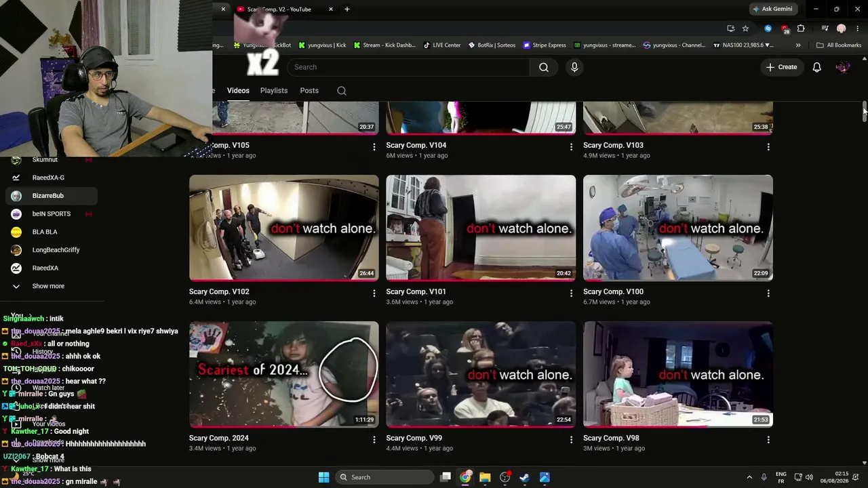Open options menu for Scary Comp. 2024
The width and height of the screenshot is (868, 488).
click(374, 440)
